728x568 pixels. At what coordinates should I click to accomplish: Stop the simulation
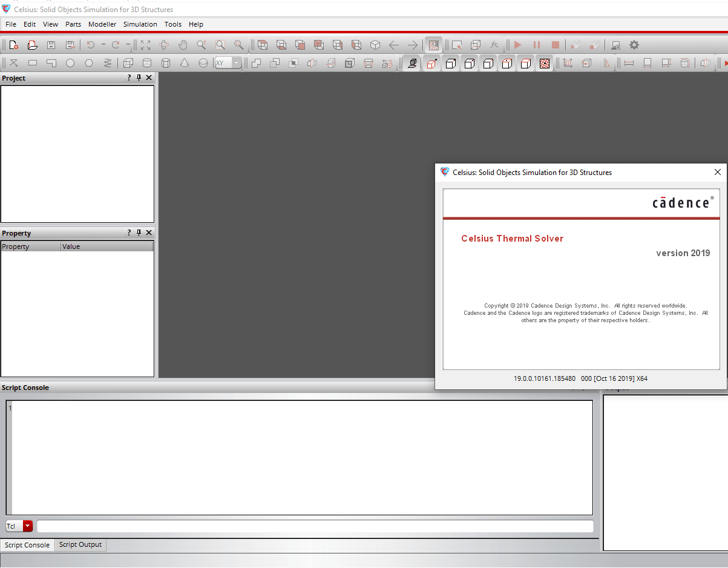coord(556,45)
